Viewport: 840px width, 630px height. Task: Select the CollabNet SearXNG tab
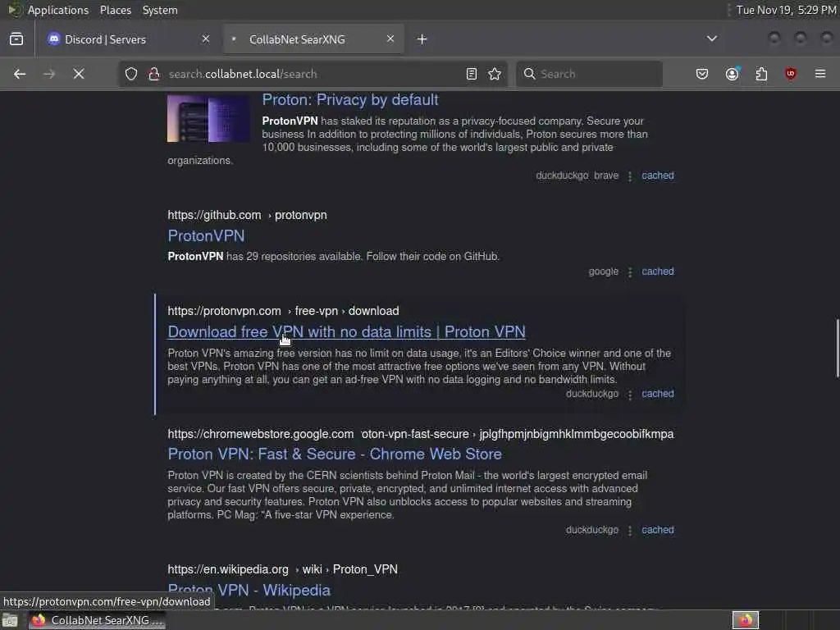(313, 39)
